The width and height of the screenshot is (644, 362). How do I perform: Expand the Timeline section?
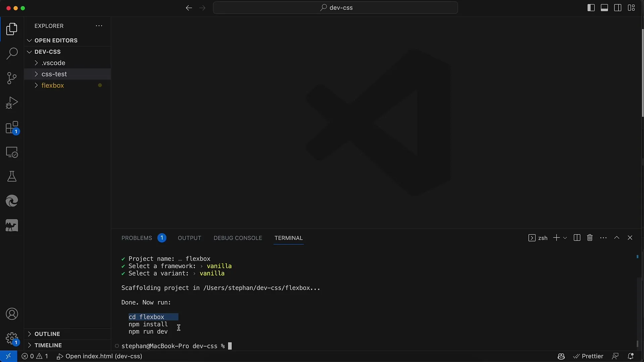tap(67, 345)
